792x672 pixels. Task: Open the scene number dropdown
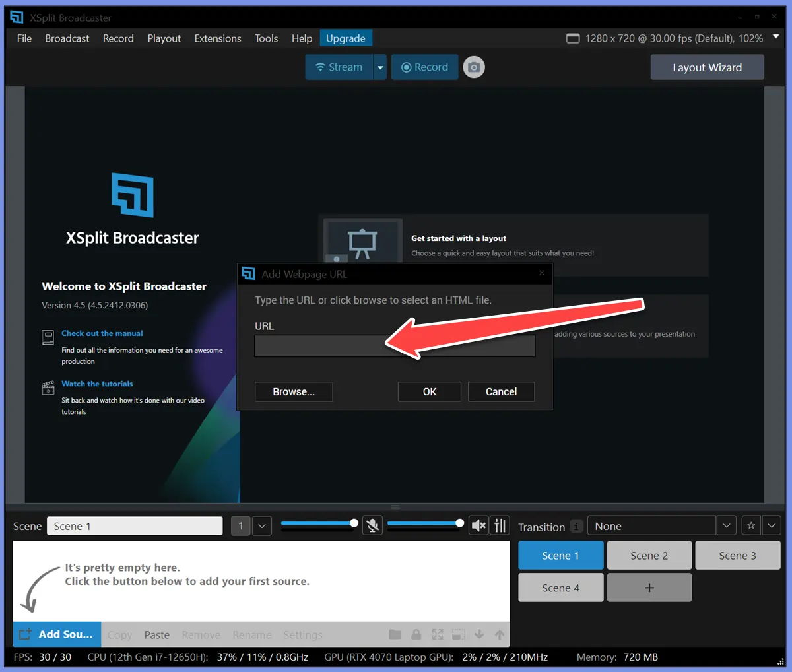(x=261, y=525)
